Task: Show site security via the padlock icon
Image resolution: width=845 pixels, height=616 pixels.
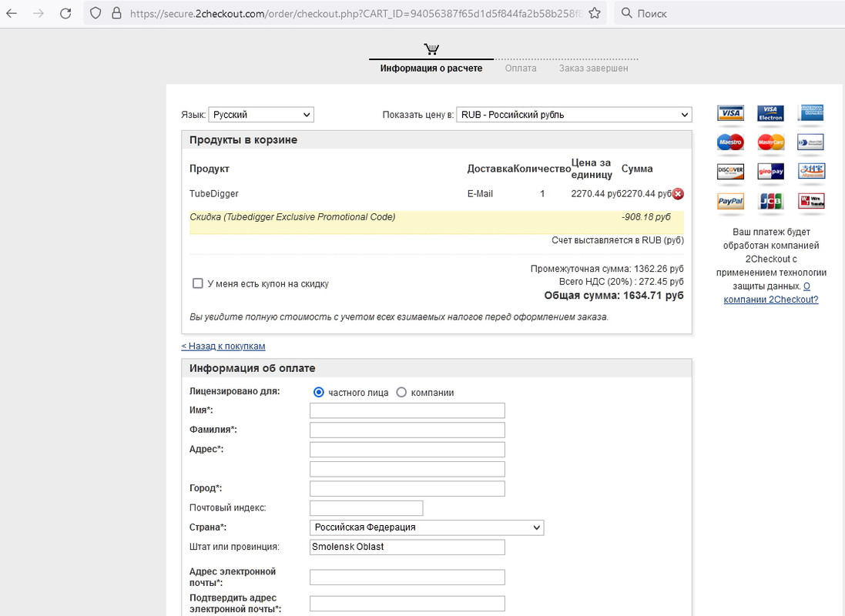Action: click(116, 13)
